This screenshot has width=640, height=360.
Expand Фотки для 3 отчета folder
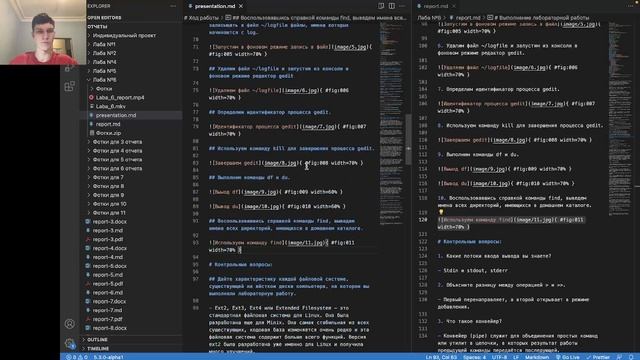coord(117,142)
